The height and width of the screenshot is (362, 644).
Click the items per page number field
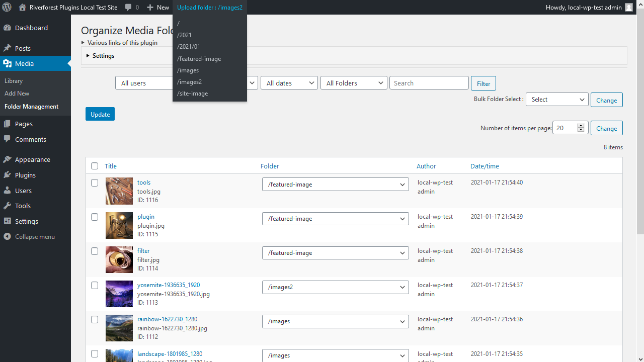(570, 128)
